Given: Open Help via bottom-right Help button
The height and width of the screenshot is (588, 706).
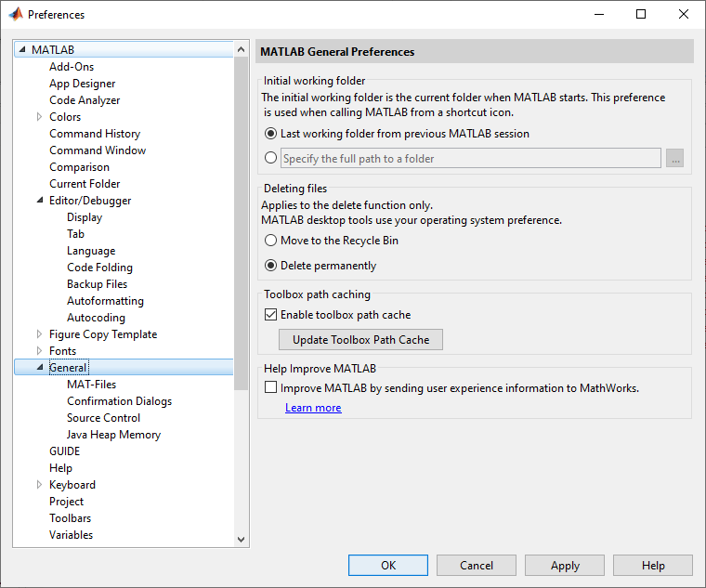Looking at the screenshot, I should coord(653,565).
